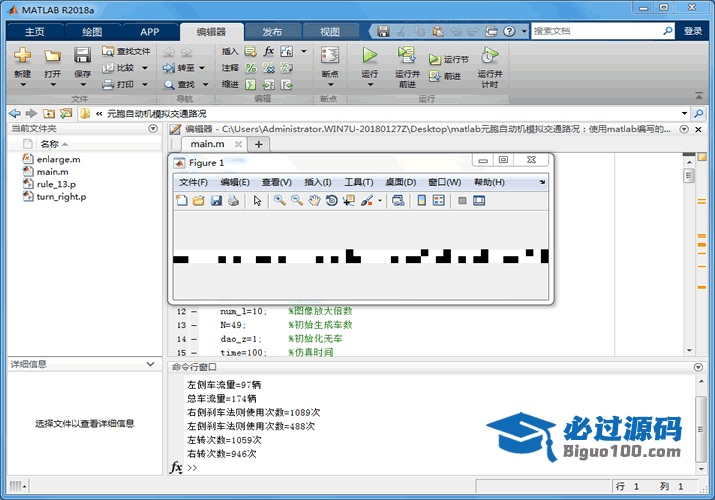The width and height of the screenshot is (715, 500).
Task: Click the navigate Back arrow
Action: tap(15, 113)
